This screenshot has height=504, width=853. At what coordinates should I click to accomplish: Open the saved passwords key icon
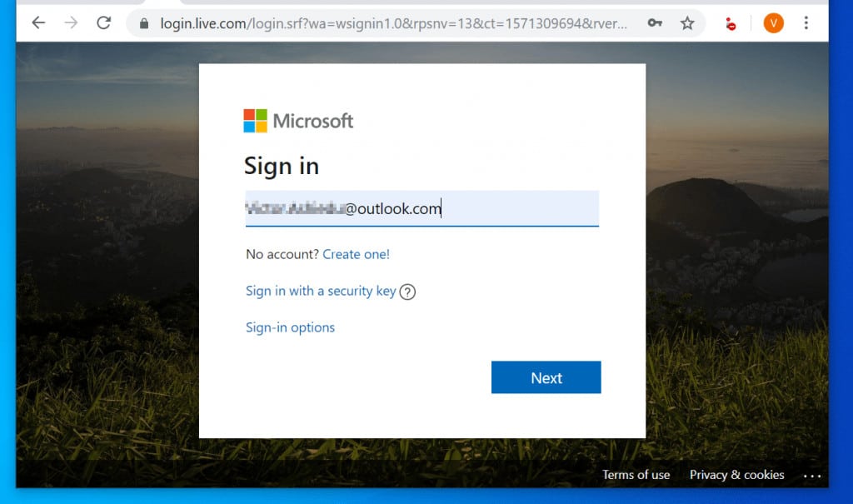point(655,22)
